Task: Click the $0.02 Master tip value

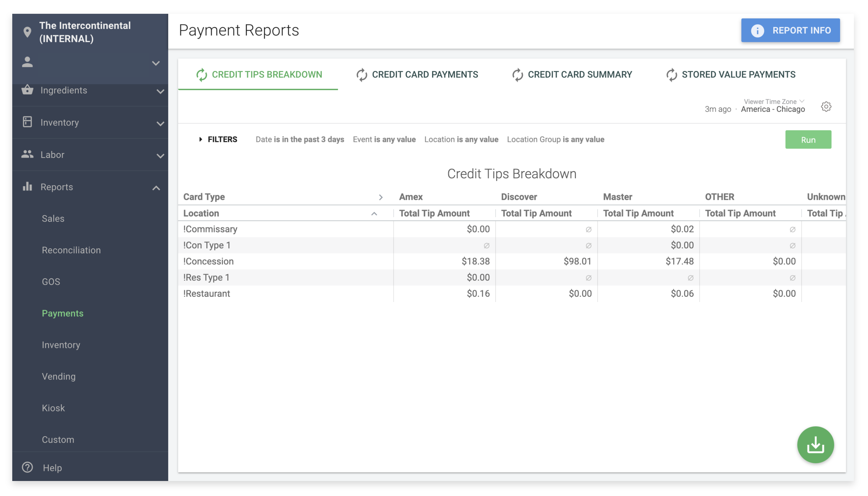Action: click(x=682, y=229)
